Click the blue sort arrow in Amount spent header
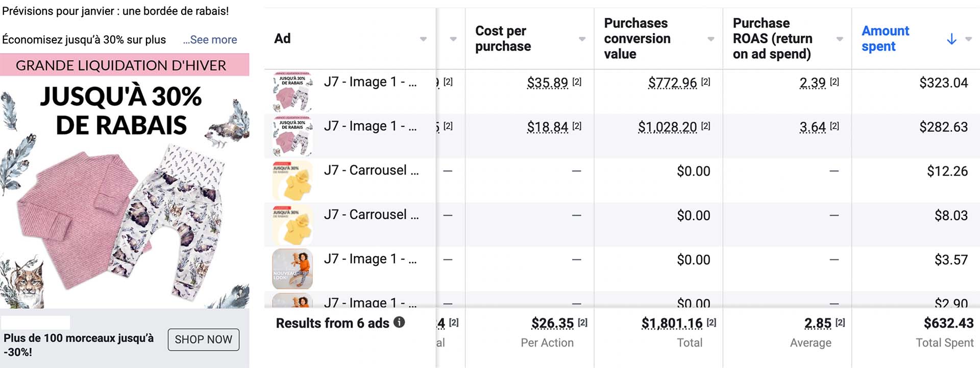 coord(951,39)
